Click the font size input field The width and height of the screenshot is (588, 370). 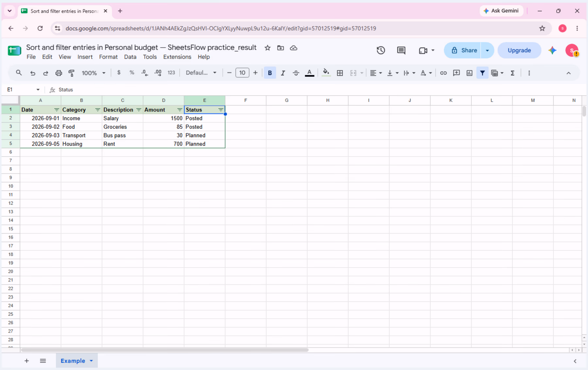(x=242, y=73)
